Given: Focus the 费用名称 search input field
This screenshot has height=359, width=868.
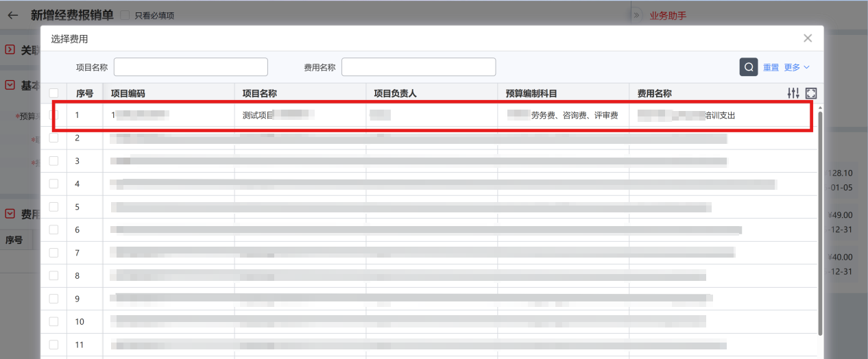Looking at the screenshot, I should [x=418, y=67].
